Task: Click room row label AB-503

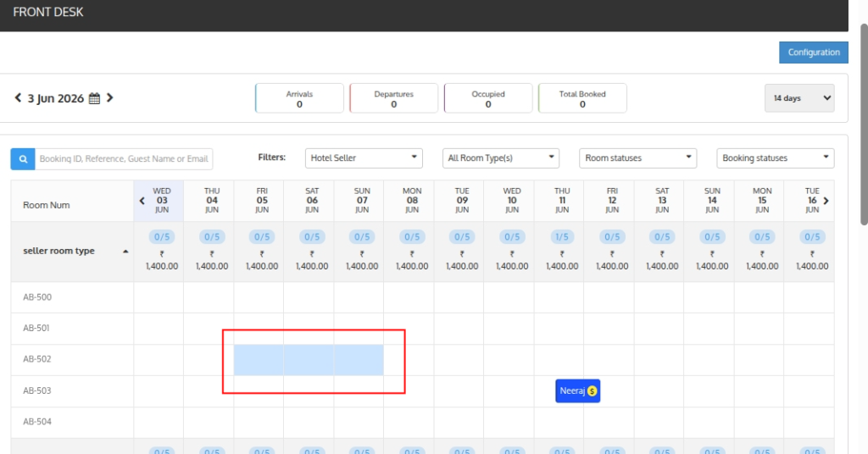Action: pos(36,391)
